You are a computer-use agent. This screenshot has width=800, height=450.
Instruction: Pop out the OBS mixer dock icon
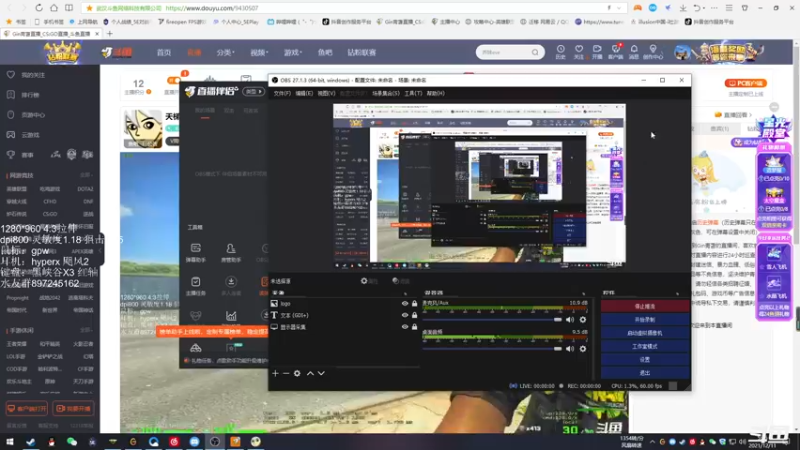(x=583, y=293)
